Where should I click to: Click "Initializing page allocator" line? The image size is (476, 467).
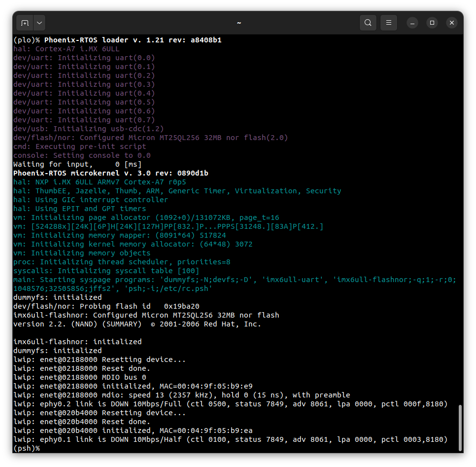click(x=146, y=217)
